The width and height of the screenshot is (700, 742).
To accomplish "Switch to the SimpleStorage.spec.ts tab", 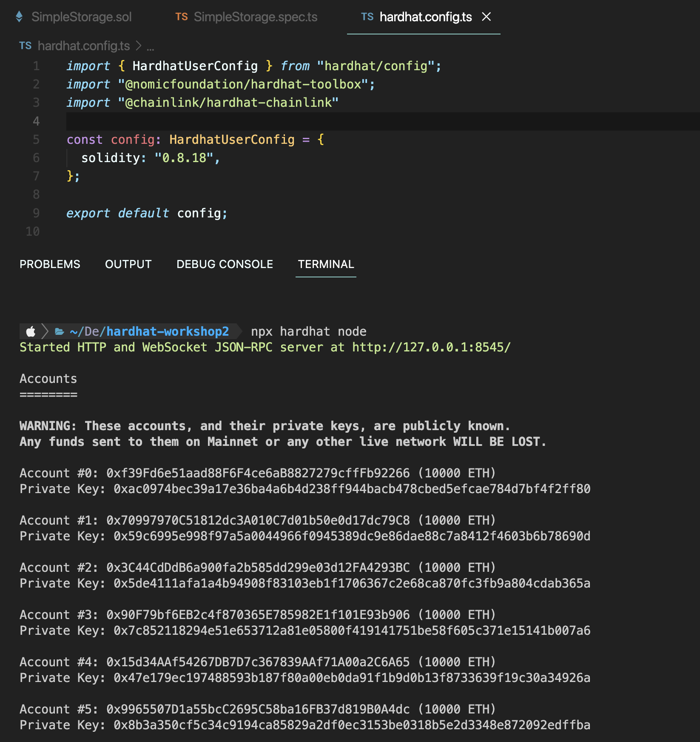I will point(247,17).
